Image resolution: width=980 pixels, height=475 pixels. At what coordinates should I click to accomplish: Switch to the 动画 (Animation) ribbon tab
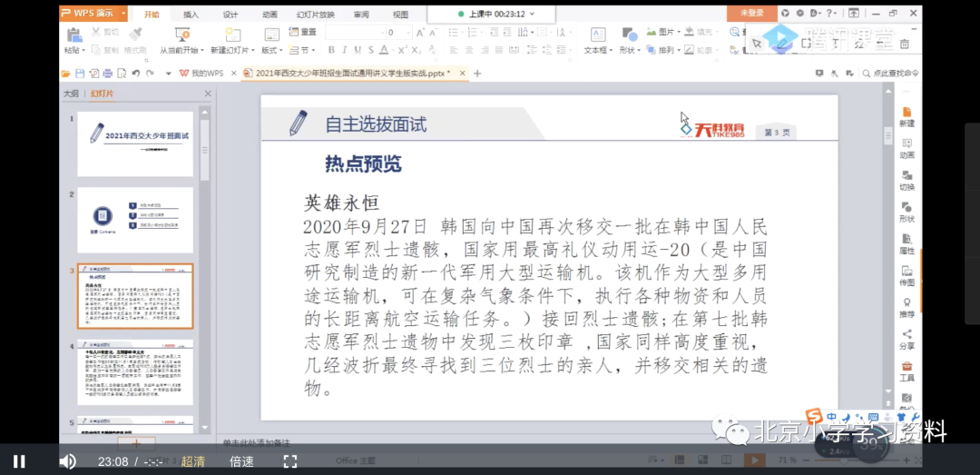pyautogui.click(x=269, y=14)
